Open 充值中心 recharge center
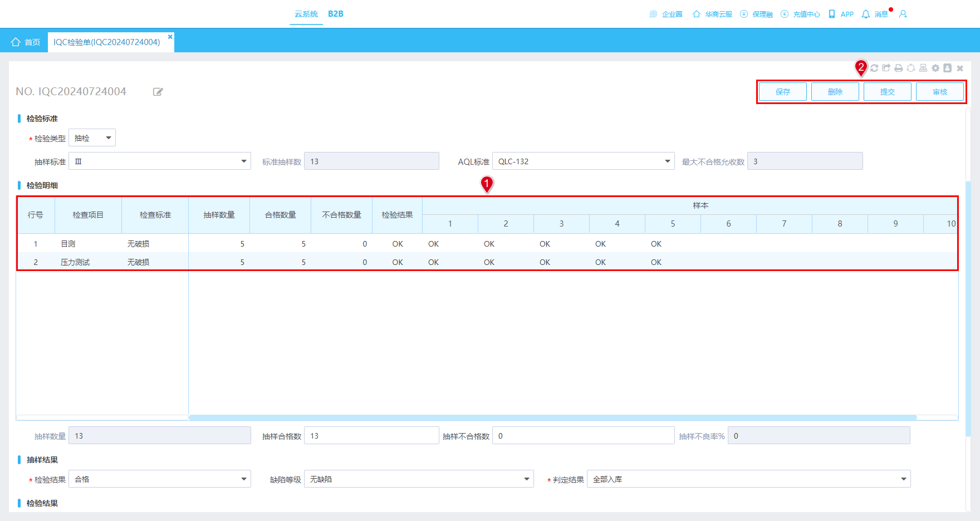This screenshot has width=980, height=521. tap(800, 14)
